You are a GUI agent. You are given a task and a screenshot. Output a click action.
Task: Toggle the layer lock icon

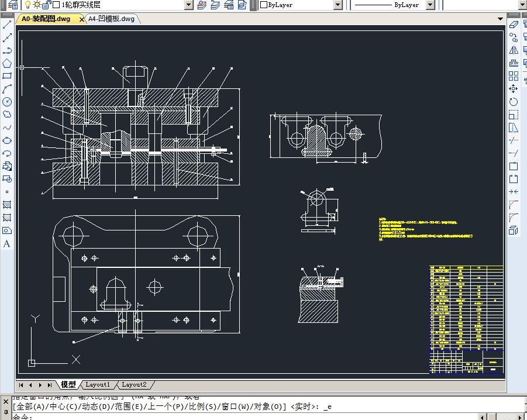(x=46, y=5)
